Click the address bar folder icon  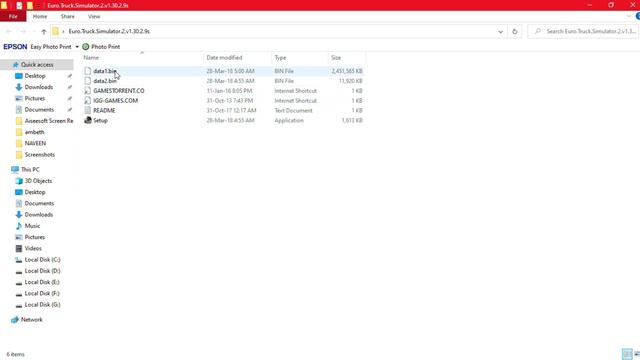coord(56,31)
